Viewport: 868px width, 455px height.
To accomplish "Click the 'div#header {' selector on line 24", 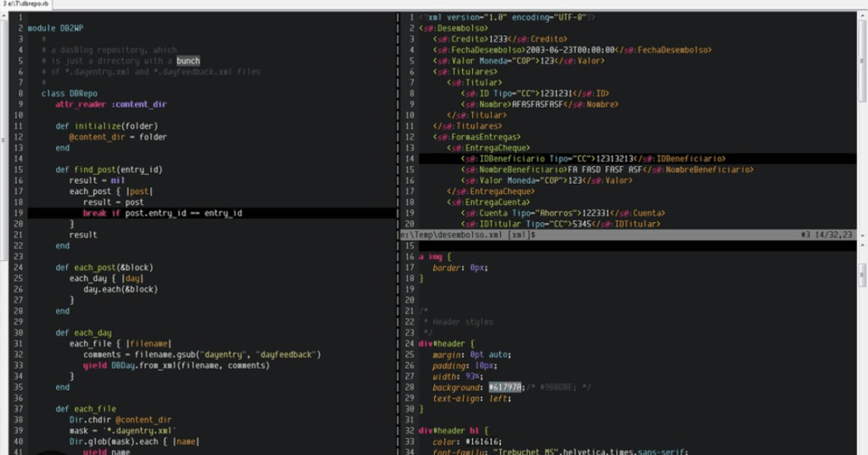I will click(447, 344).
